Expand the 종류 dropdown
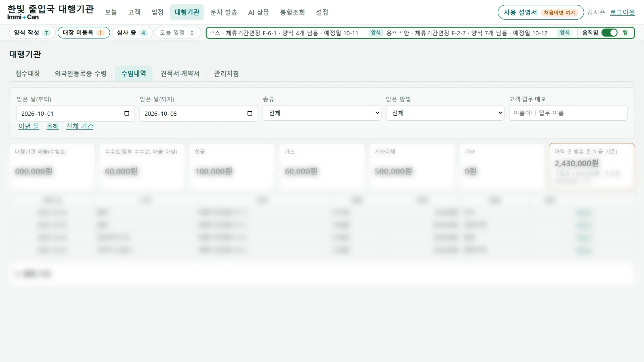The height and width of the screenshot is (362, 644). [322, 113]
